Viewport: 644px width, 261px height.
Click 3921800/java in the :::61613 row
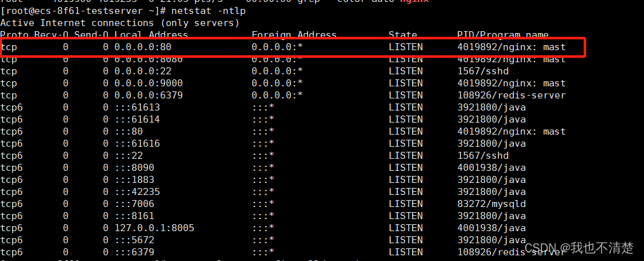tap(492, 107)
